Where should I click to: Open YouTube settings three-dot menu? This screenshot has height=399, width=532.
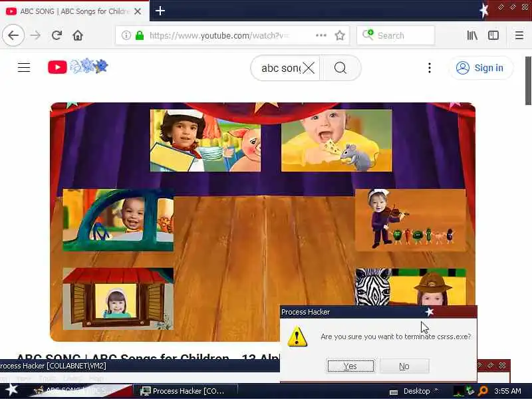click(430, 68)
